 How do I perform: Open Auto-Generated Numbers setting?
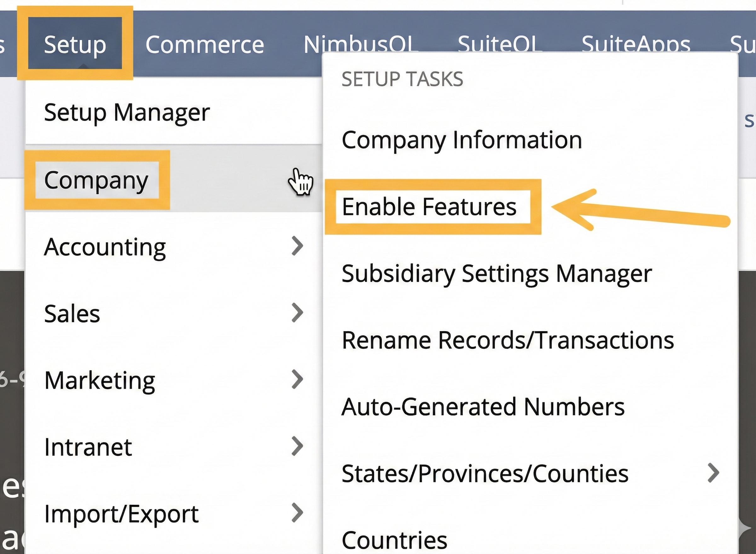point(483,406)
